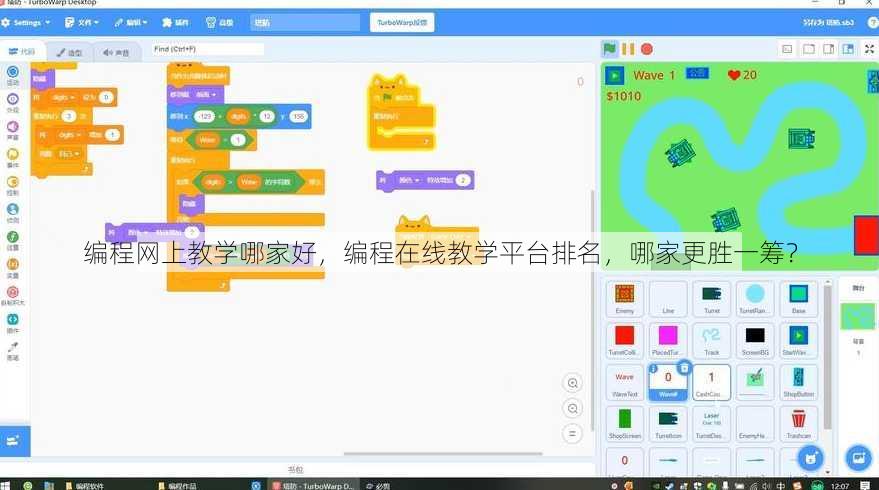Zoom out the code workspace
Screen dimensions: 879x490
pos(572,408)
